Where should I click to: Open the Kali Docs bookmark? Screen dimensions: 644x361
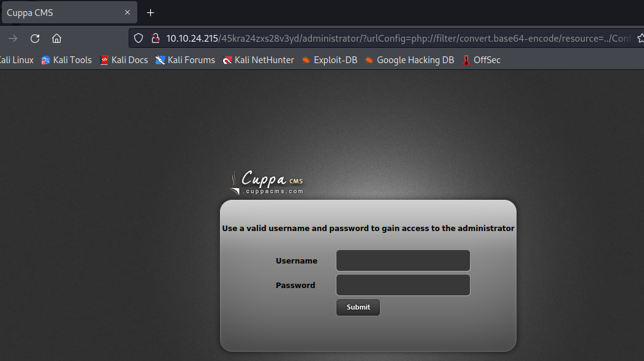point(124,60)
